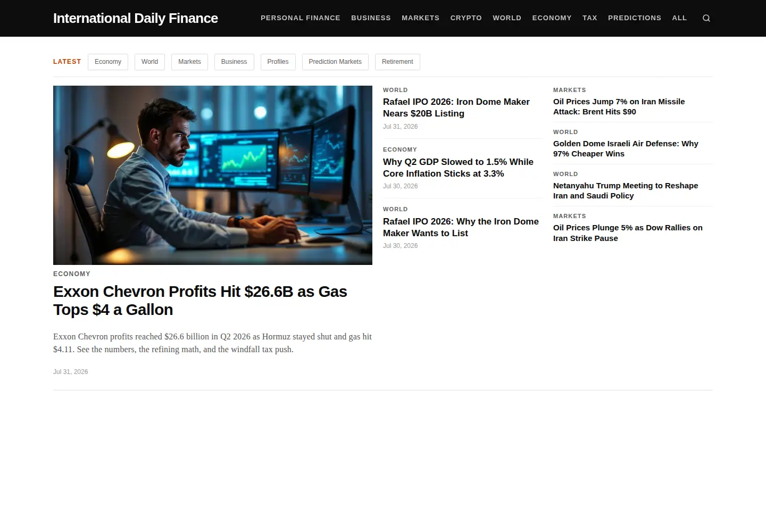Click Jul 31, 2026 date under Nears $20B Listing

pos(401,127)
